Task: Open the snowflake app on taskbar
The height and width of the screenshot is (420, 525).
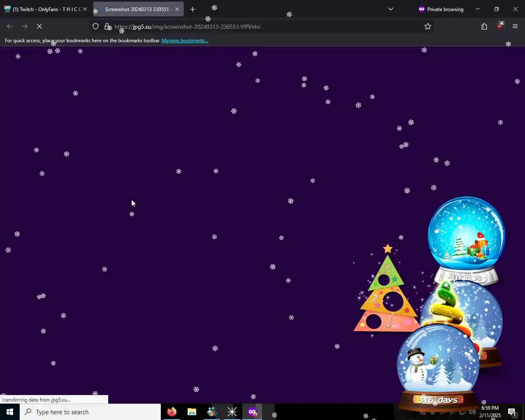Action: tap(232, 412)
